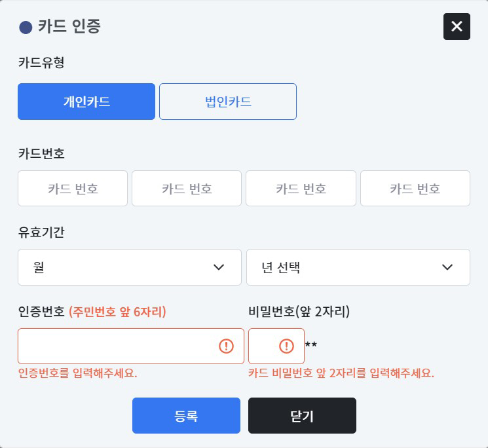Expand the 년 선택 year dropdown
This screenshot has height=448, width=488.
(x=358, y=267)
